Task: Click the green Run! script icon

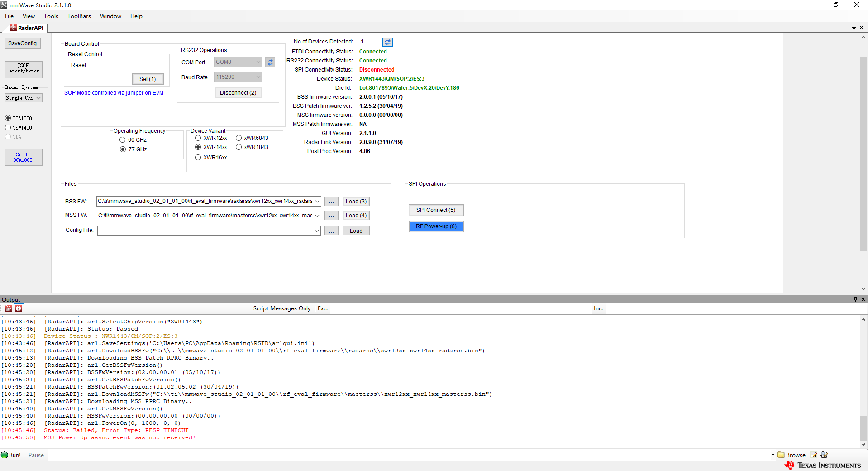Action: point(5,455)
